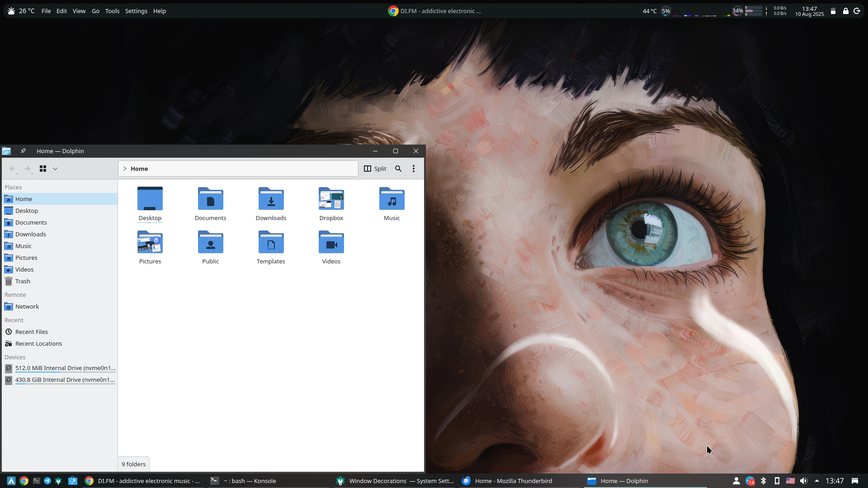The width and height of the screenshot is (868, 488).
Task: Select the Music folder icon
Action: (x=392, y=199)
